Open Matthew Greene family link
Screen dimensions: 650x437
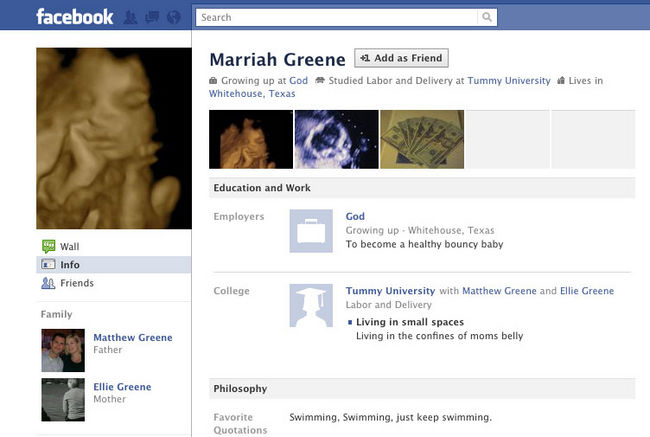[133, 337]
